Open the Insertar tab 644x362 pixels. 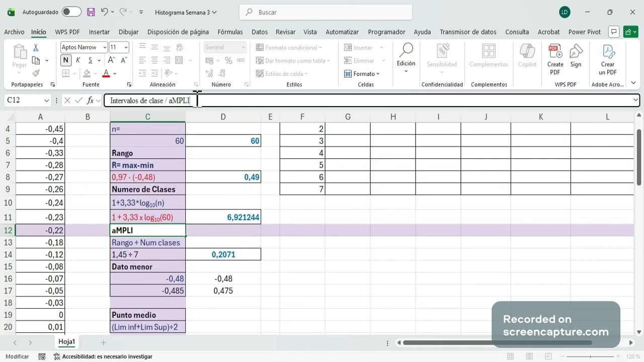(x=99, y=32)
